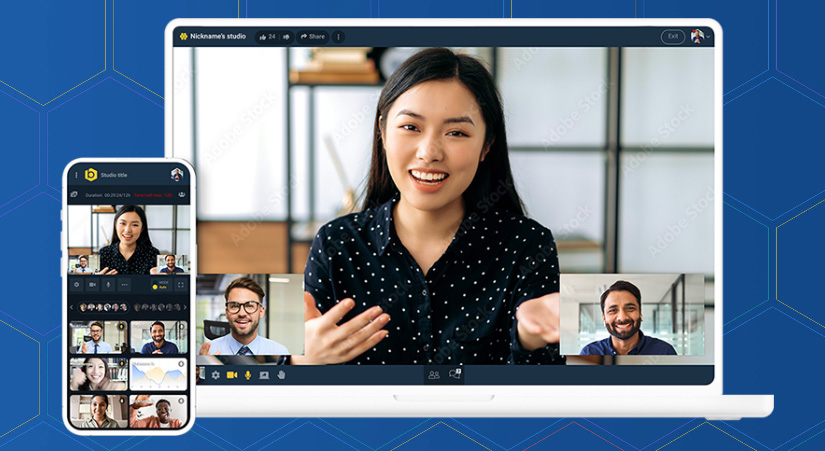The image size is (825, 451).
Task: Toggle mic badge on the waving man's tile
Action: pyautogui.click(x=182, y=401)
